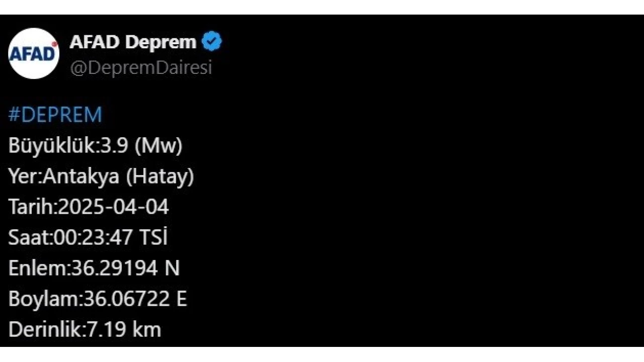Select the Büyüklük label text
The image size is (644, 362).
(51, 146)
